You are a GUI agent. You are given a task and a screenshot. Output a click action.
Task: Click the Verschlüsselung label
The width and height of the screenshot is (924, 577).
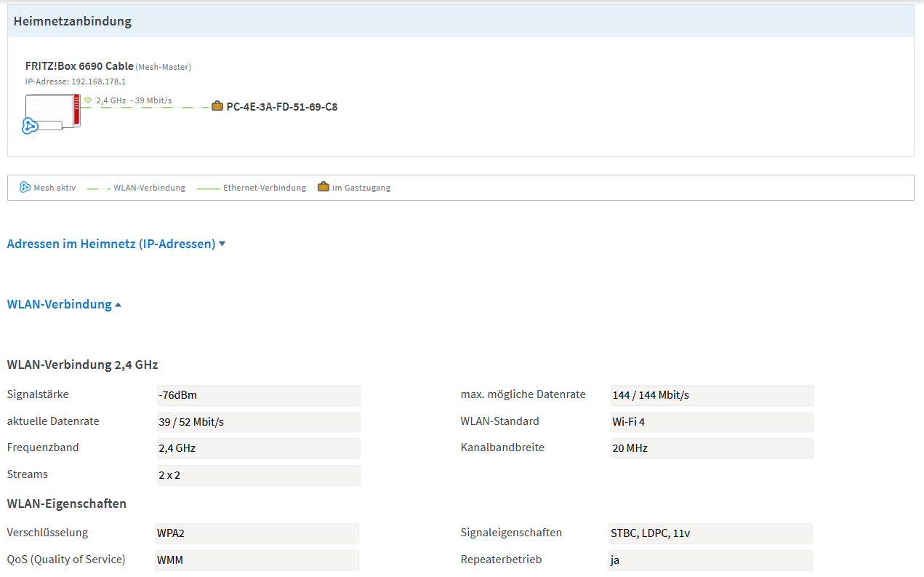(x=47, y=533)
